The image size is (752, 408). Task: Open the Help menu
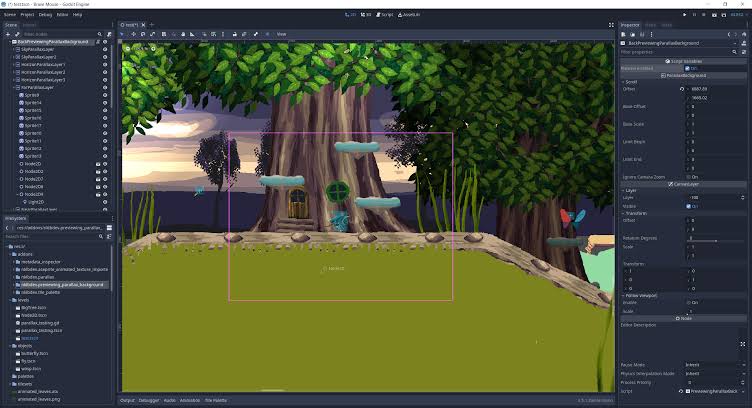tap(77, 15)
